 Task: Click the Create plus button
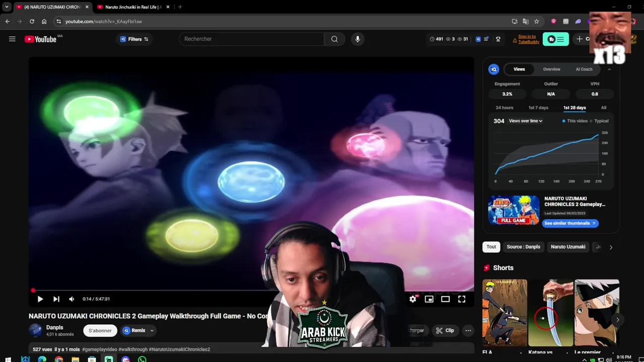tap(584, 39)
